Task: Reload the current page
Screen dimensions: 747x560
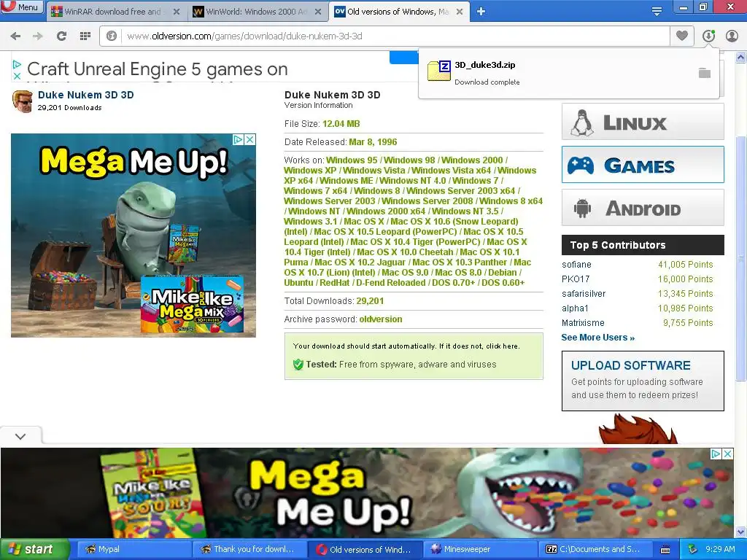Action: (x=61, y=36)
